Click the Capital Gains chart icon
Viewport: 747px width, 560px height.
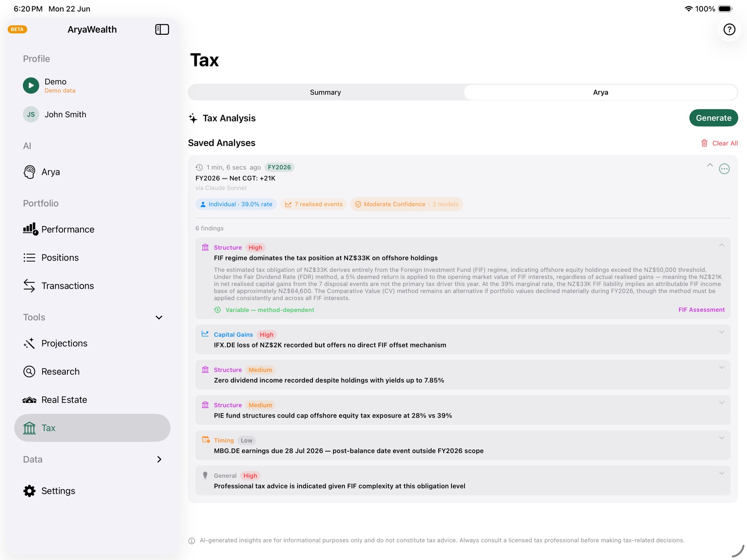click(205, 334)
